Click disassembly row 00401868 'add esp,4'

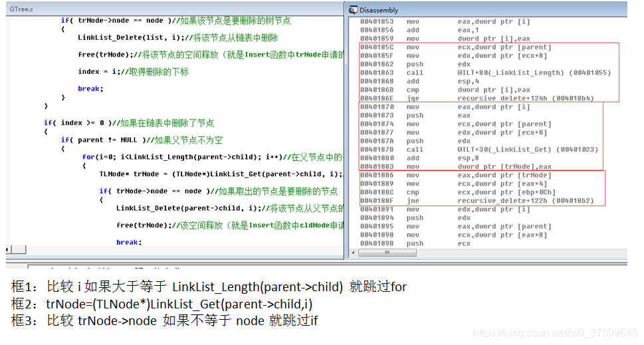pos(419,81)
